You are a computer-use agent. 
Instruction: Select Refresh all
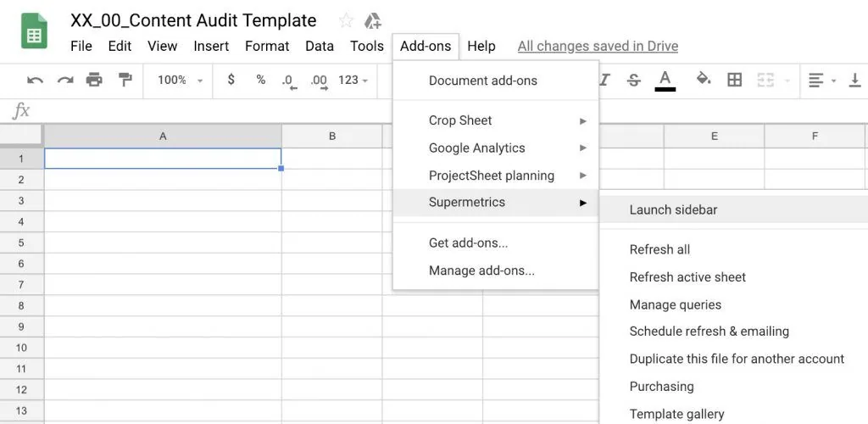point(734,249)
